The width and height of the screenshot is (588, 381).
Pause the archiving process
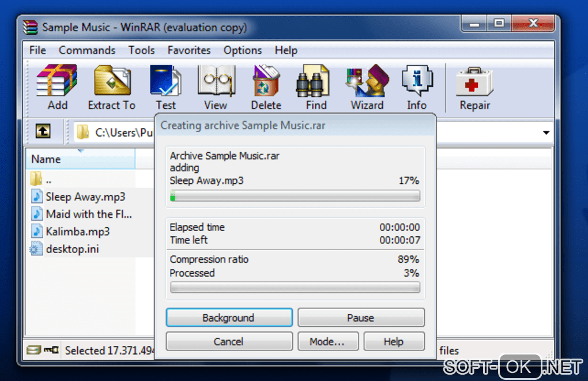click(x=361, y=318)
